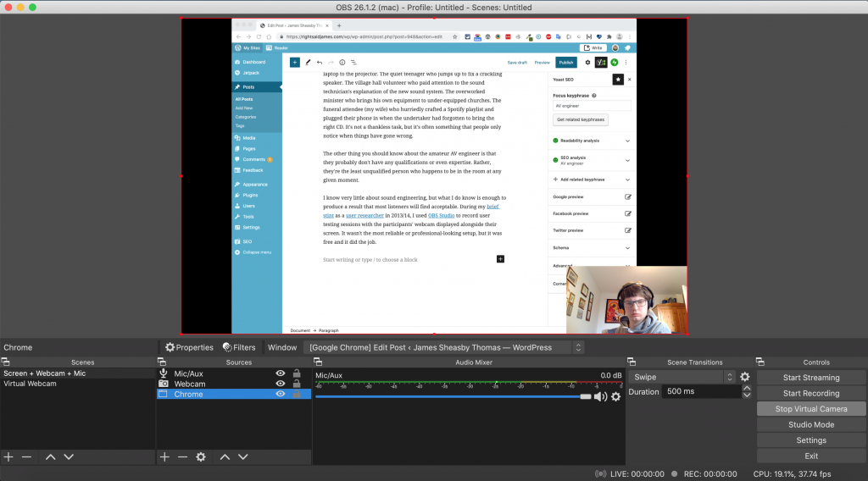This screenshot has height=481, width=868.
Task: Click the Focus keyphrase input field
Action: pyautogui.click(x=591, y=106)
